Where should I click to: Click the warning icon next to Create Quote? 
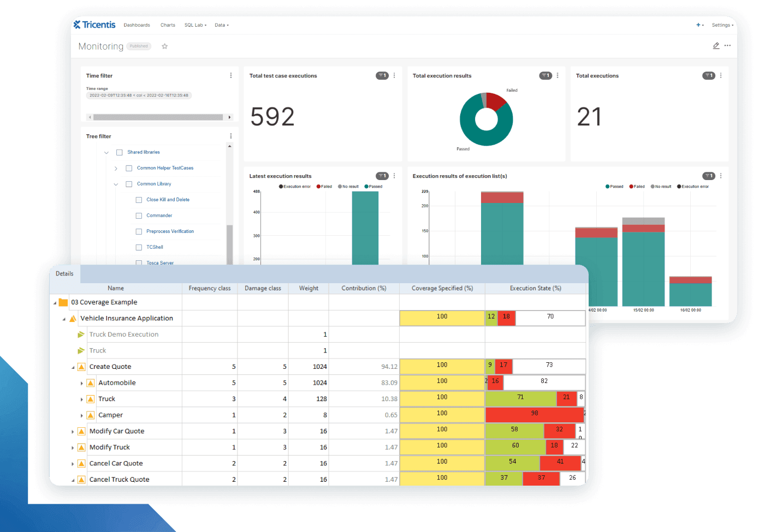(81, 367)
